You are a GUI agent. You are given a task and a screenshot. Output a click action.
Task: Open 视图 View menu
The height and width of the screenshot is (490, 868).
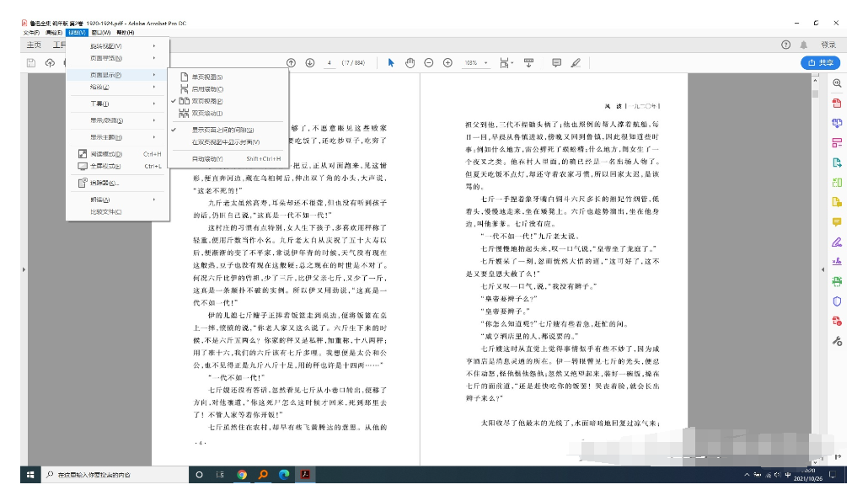click(77, 33)
